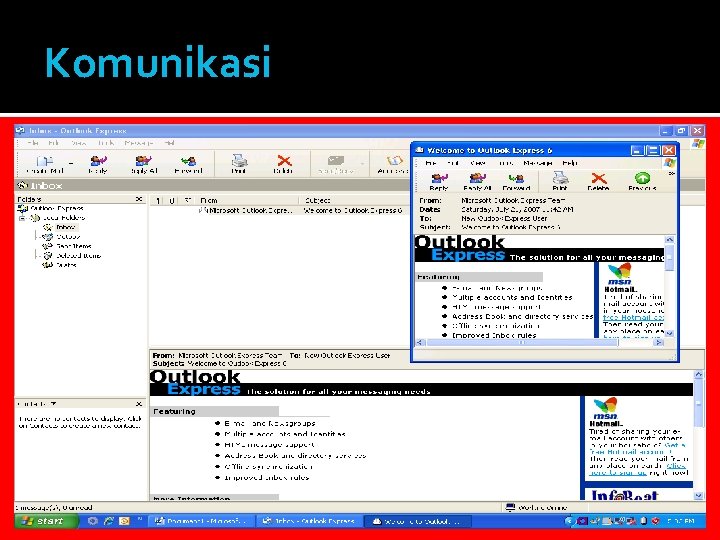Close the Contacts pane

point(139,404)
